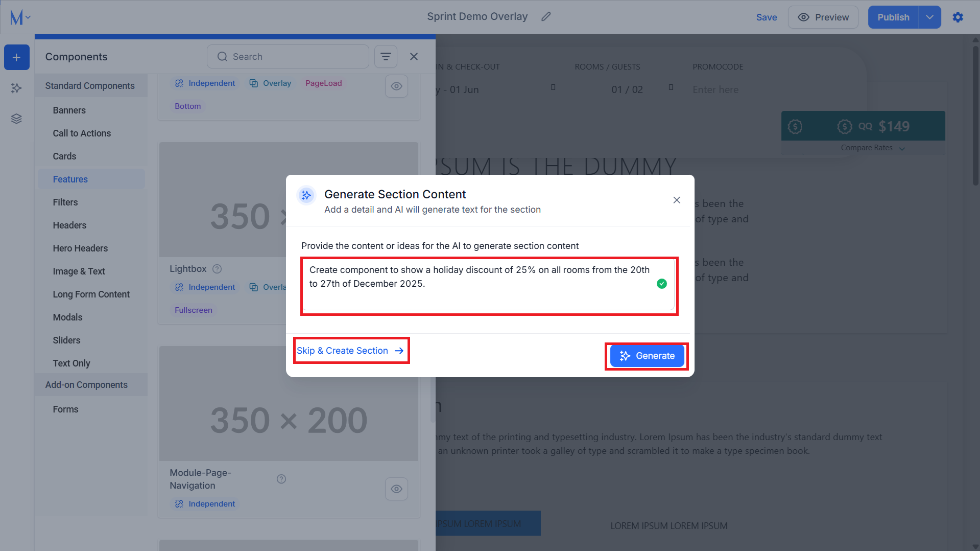This screenshot has height=551, width=980.
Task: Click green check icon in the prompt textbox
Action: pyautogui.click(x=662, y=284)
